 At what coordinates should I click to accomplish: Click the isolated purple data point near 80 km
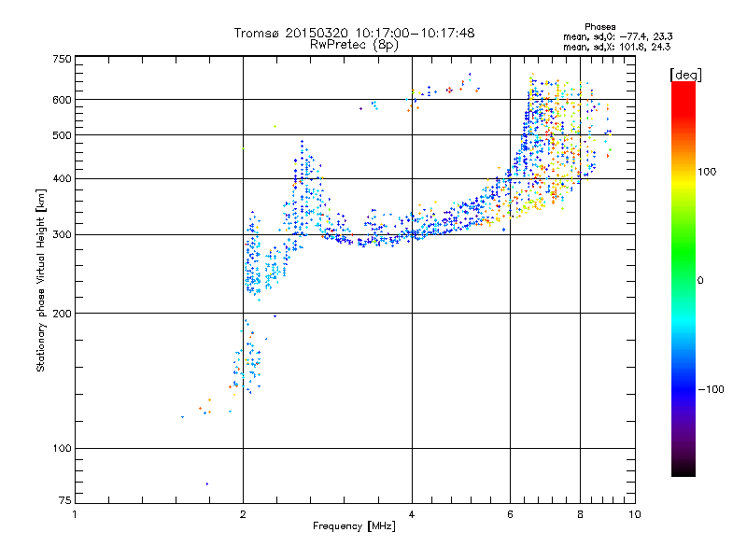tap(206, 483)
